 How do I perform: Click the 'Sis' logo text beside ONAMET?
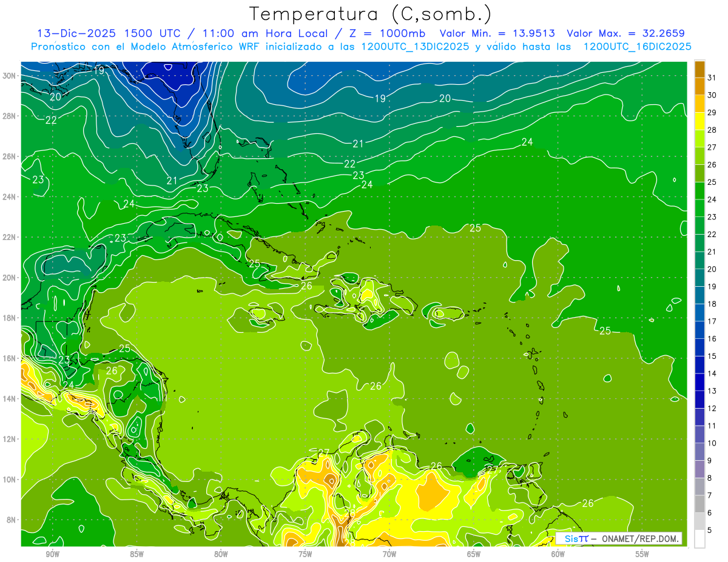[x=570, y=538]
